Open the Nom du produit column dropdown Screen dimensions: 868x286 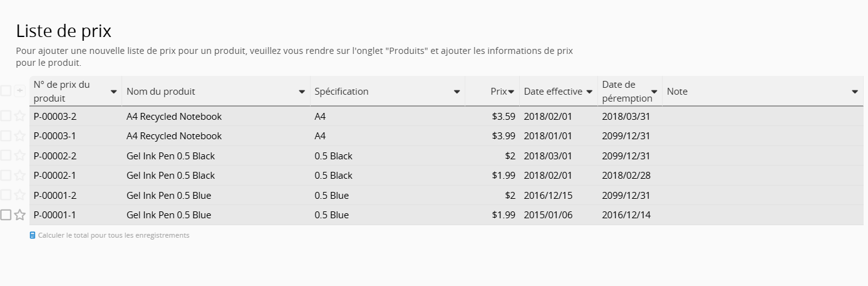click(x=302, y=92)
